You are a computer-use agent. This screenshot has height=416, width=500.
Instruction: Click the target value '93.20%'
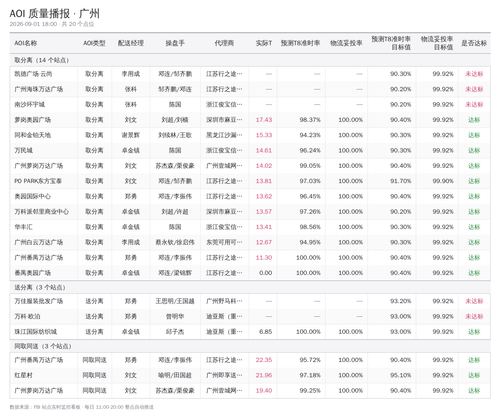click(401, 301)
